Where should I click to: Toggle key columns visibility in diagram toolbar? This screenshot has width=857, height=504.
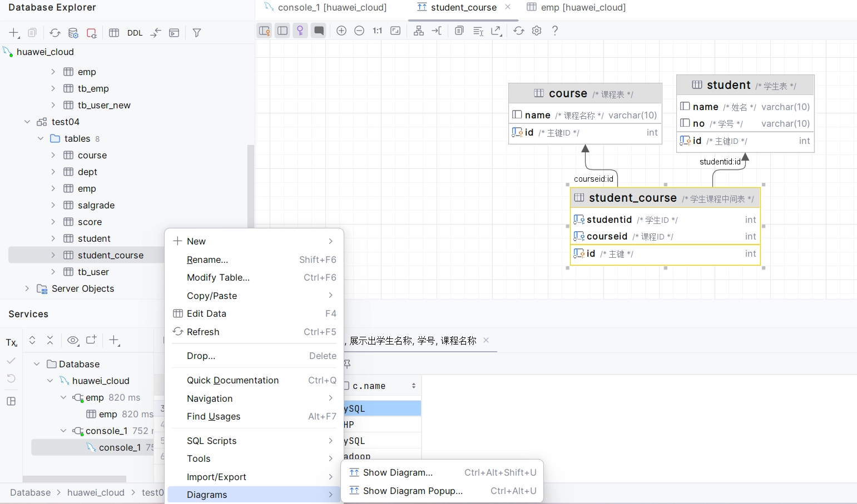pyautogui.click(x=265, y=31)
